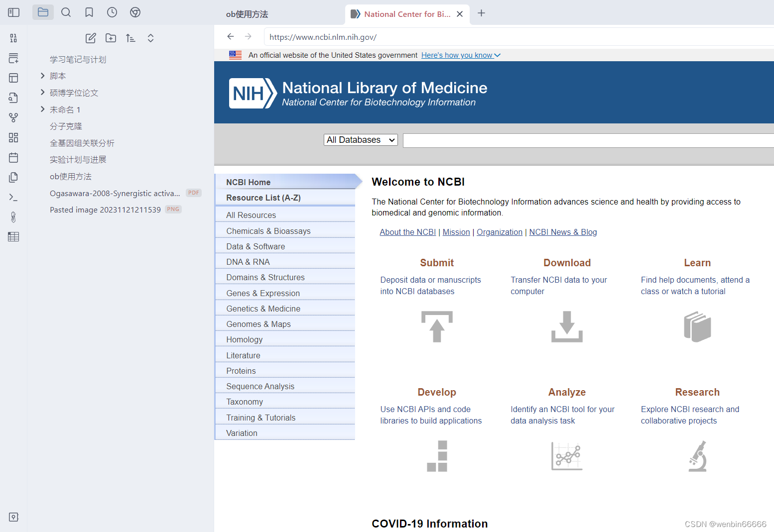The image size is (774, 532).
Task: Click the browser back arrow
Action: (x=231, y=36)
